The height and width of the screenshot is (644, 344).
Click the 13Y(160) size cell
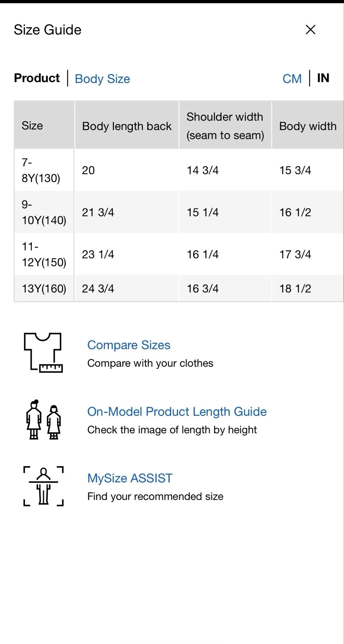coord(44,288)
